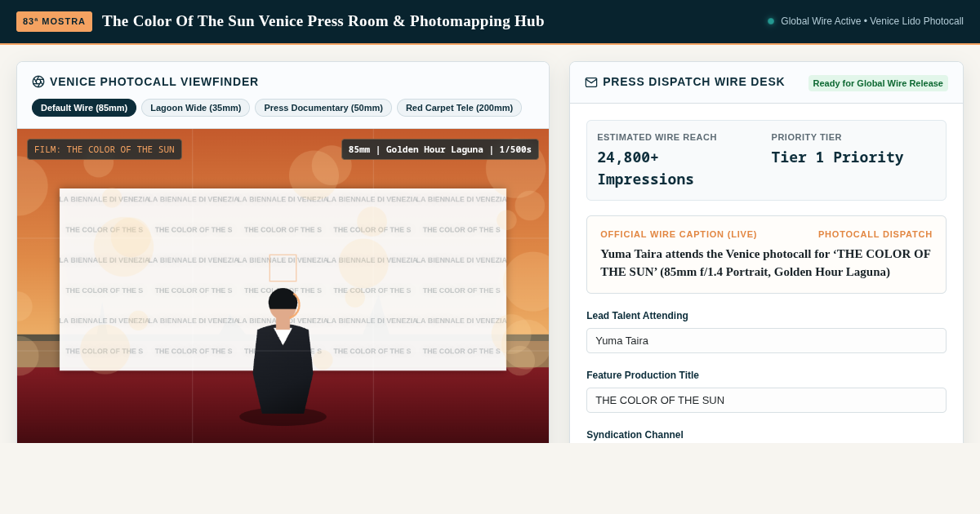This screenshot has width=980, height=514.
Task: Focus the Feature Production Title field
Action: [x=766, y=401]
